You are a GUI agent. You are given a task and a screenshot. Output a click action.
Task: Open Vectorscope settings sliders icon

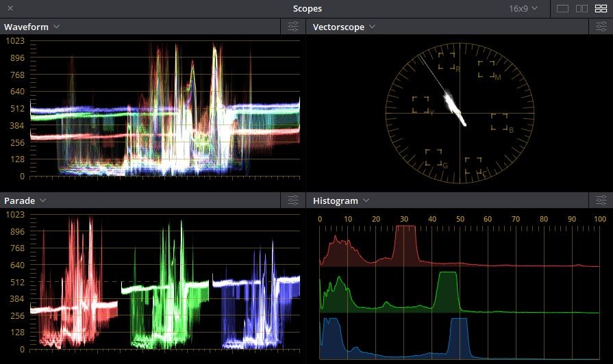[x=601, y=27]
